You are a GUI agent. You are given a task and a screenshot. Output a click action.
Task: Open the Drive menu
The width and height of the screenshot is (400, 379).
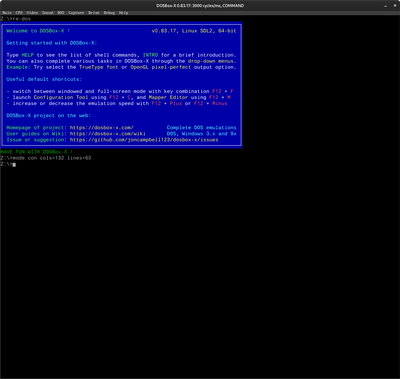click(94, 13)
